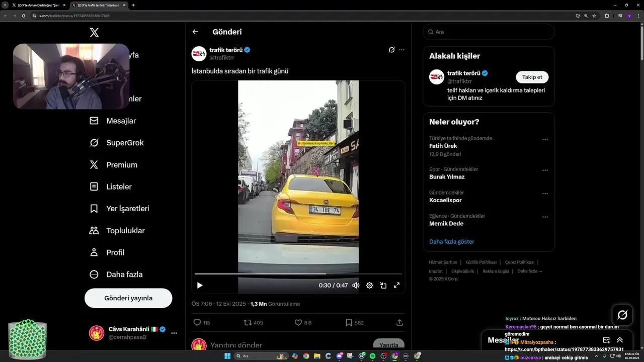Open Daha fazla menu in sidebar

tap(116, 275)
